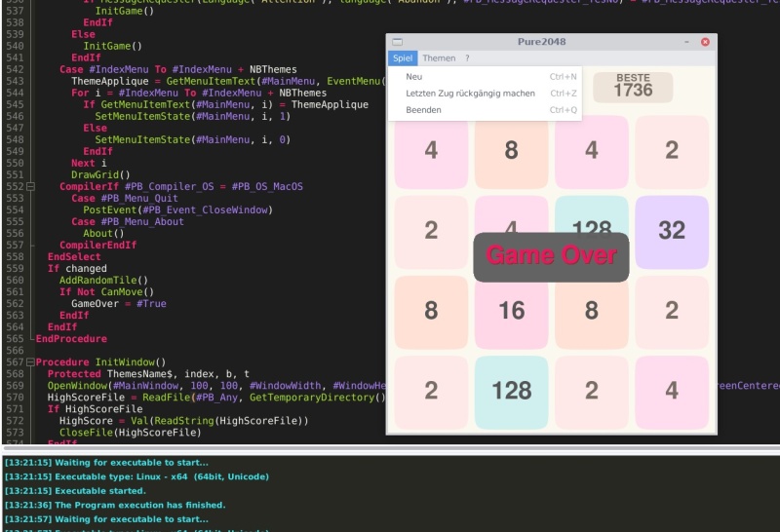This screenshot has height=532, width=780.
Task: Click 'EndSelect' on line 558
Action: [x=74, y=256]
